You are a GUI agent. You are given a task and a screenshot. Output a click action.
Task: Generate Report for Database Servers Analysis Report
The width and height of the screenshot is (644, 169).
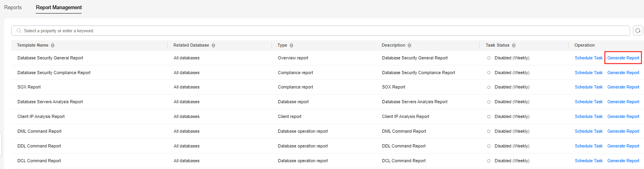click(x=623, y=102)
